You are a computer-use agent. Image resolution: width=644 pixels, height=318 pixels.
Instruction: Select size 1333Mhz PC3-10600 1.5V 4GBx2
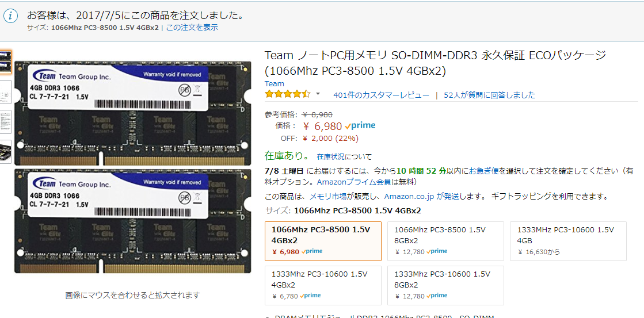(323, 286)
